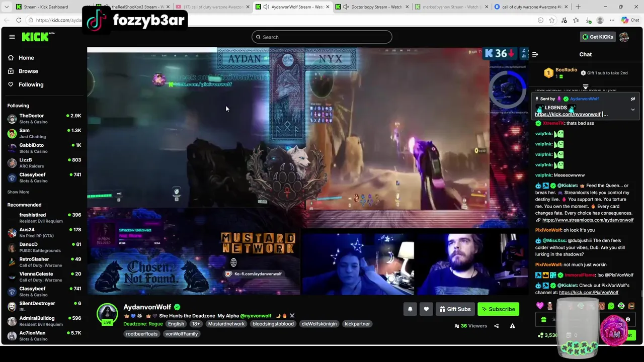Hide the pinned chat message
This screenshot has height=362, width=644.
point(633,99)
